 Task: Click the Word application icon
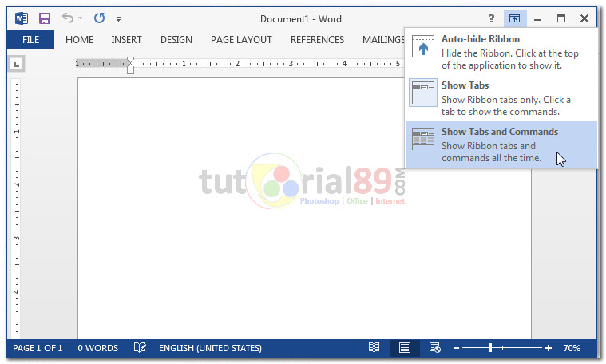(22, 18)
